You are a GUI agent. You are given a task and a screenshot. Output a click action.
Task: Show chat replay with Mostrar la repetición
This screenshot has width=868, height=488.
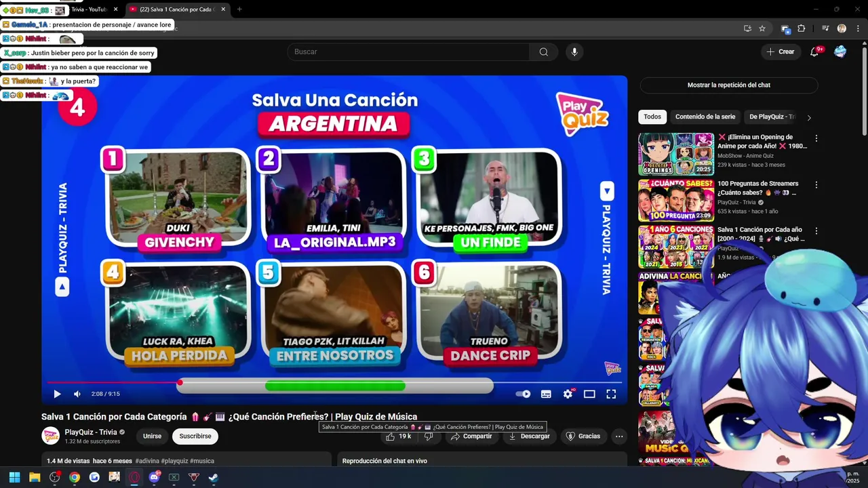click(x=729, y=85)
